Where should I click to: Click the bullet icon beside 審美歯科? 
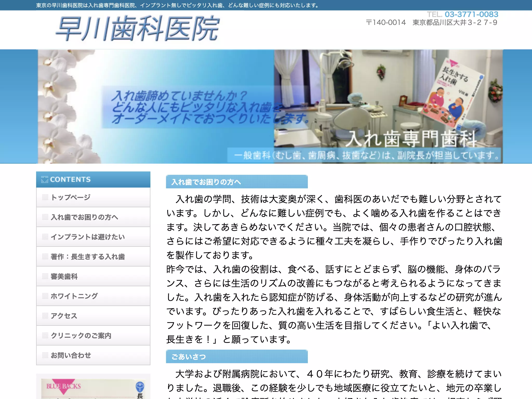click(45, 276)
